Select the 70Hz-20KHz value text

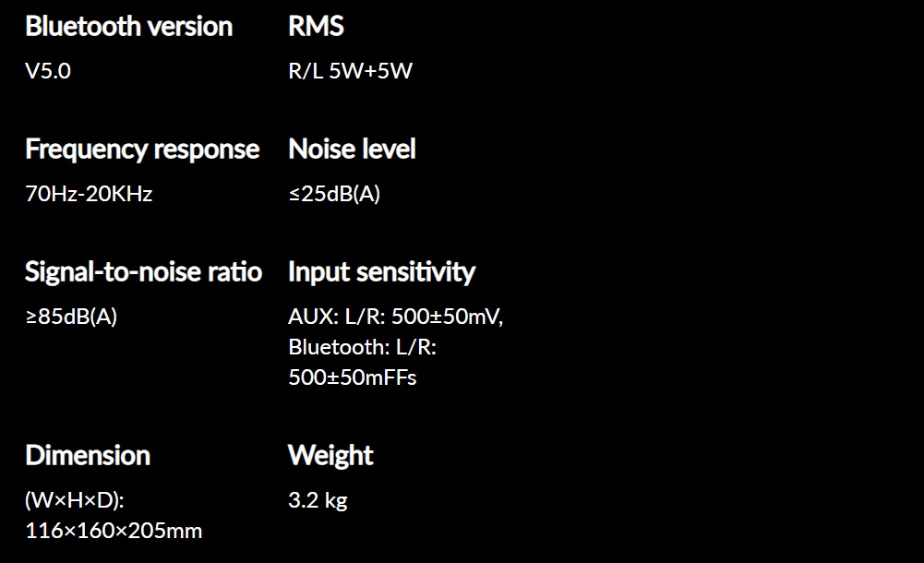(x=89, y=194)
